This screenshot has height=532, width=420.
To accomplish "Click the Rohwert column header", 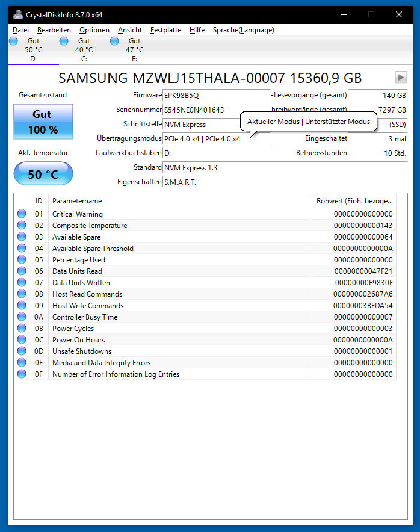I will click(x=354, y=201).
